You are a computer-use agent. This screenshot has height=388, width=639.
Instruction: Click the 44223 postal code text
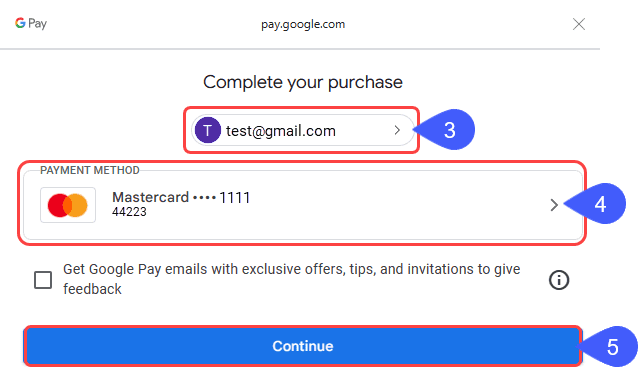pos(129,212)
